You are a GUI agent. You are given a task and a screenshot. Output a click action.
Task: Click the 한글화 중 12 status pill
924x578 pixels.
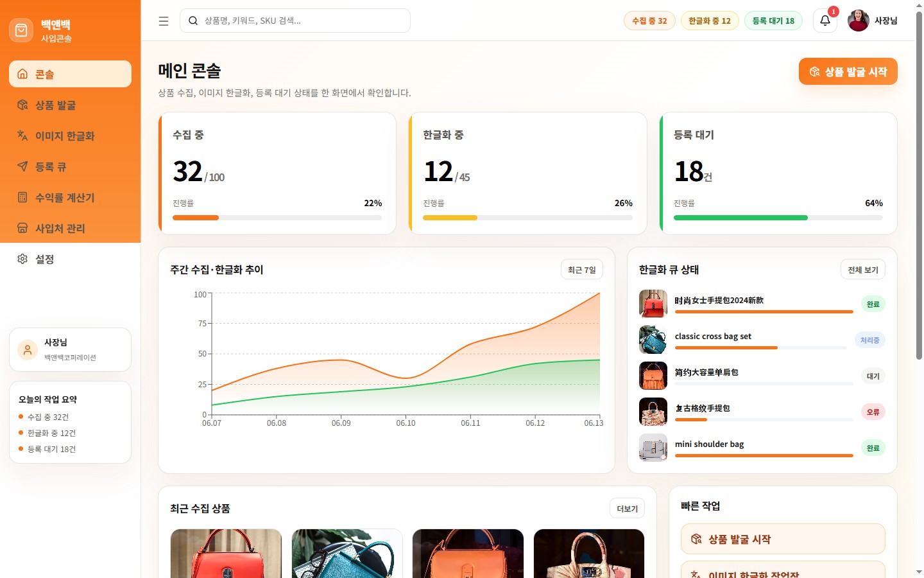710,21
